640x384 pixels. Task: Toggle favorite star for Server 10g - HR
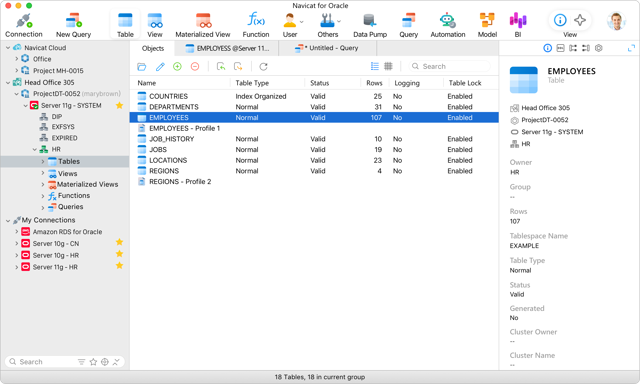coord(119,254)
